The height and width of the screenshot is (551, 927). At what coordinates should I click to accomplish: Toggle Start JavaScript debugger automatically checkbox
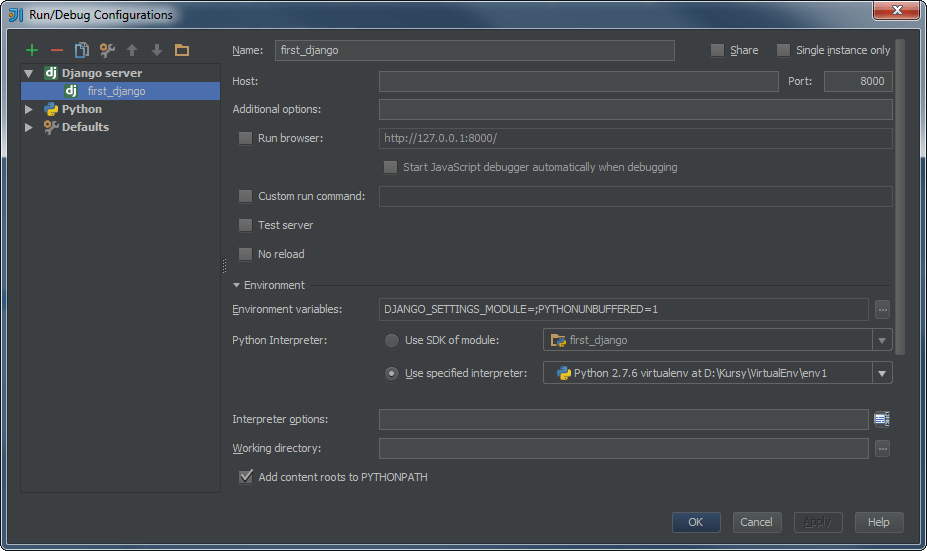tap(390, 167)
